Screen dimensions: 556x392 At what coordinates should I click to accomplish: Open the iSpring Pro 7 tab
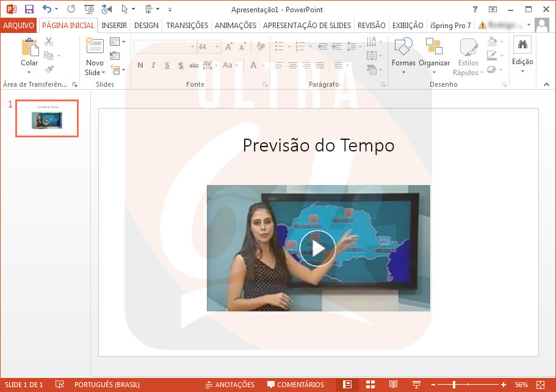click(450, 26)
